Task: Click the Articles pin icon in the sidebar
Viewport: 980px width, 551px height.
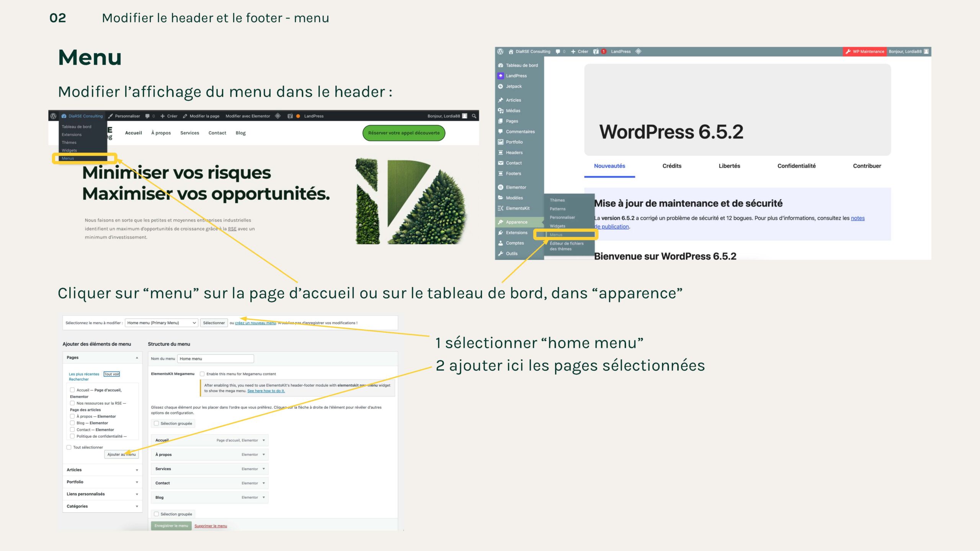Action: (x=500, y=100)
